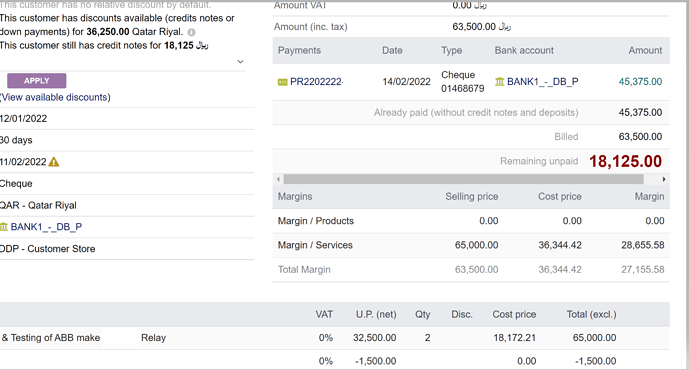Click the Total Margin row label
The height and width of the screenshot is (370, 689).
point(304,270)
